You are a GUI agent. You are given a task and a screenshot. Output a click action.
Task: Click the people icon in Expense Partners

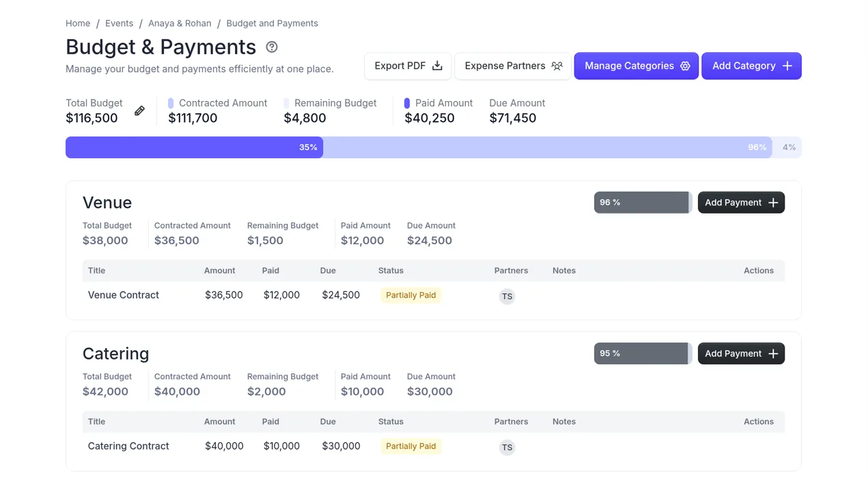pos(557,66)
